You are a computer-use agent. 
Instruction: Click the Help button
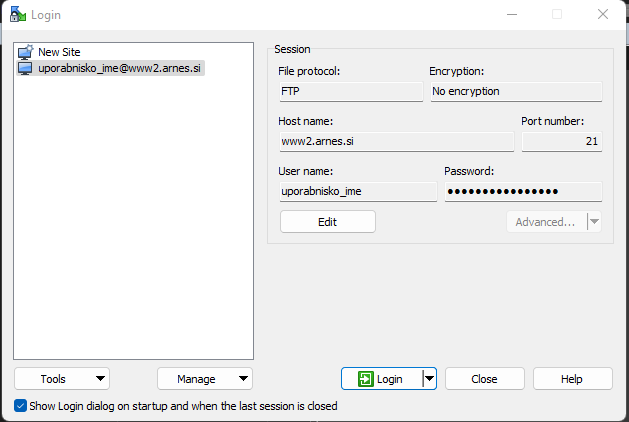[572, 379]
